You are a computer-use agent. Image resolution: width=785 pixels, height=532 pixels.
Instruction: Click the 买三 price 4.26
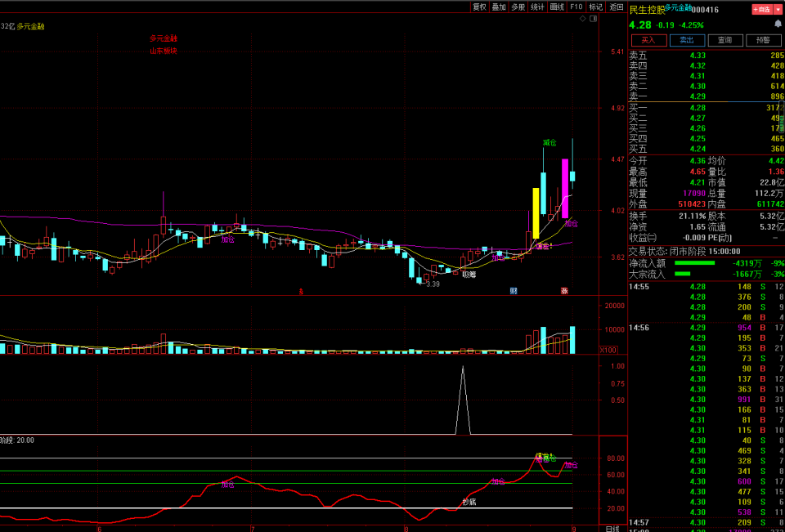tap(698, 128)
